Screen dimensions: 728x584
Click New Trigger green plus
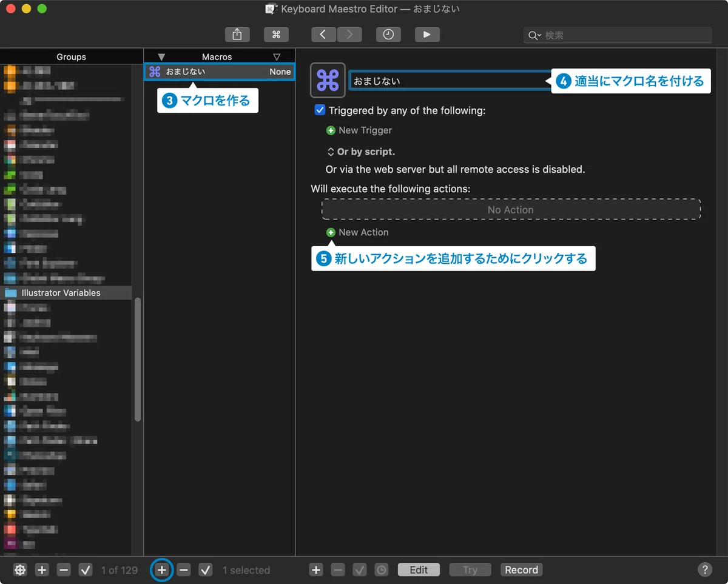(331, 130)
